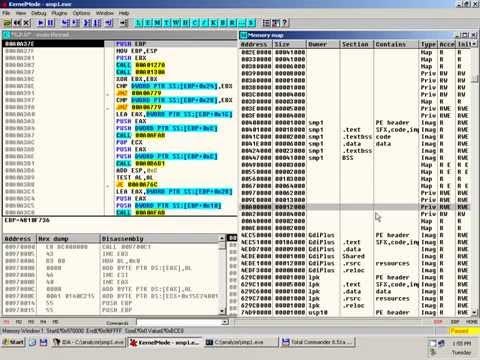Sort Memory map by Type column header
Image resolution: width=480 pixels, height=360 pixels.
click(x=429, y=44)
